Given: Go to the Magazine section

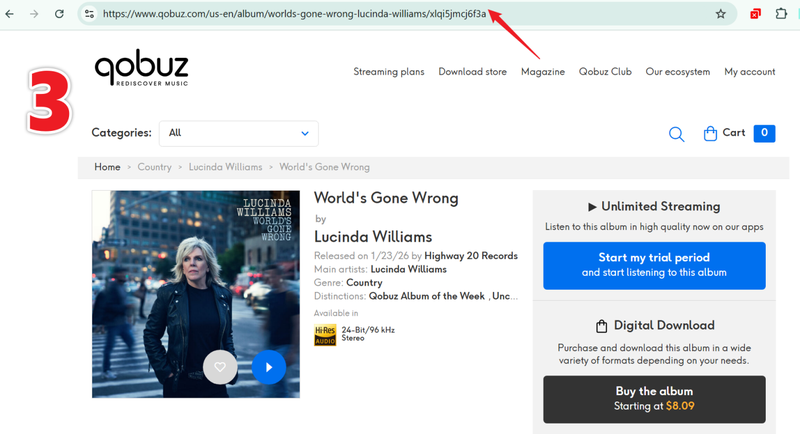Looking at the screenshot, I should tap(542, 72).
